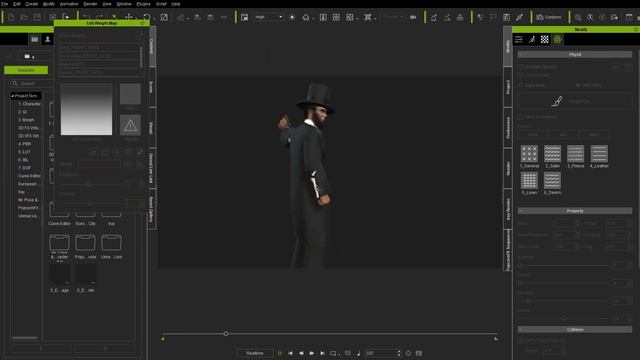
Task: Switch to the Smart Gallery vertical tab
Action: [151, 209]
